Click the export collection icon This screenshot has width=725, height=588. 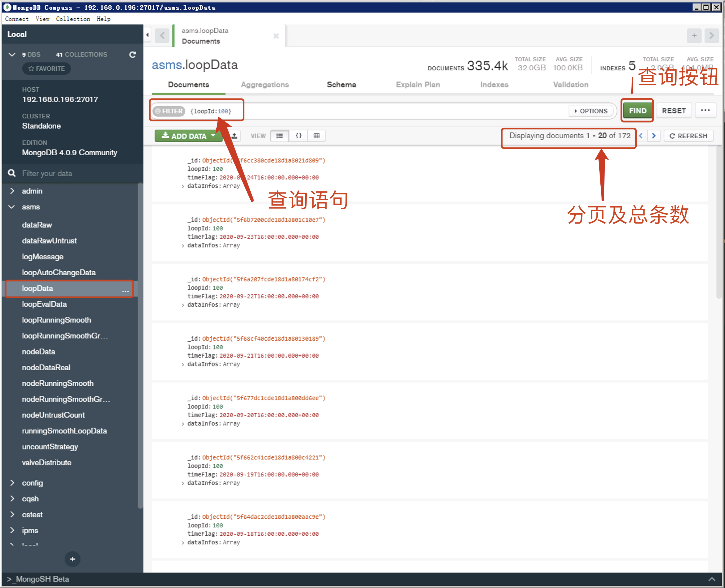(234, 136)
